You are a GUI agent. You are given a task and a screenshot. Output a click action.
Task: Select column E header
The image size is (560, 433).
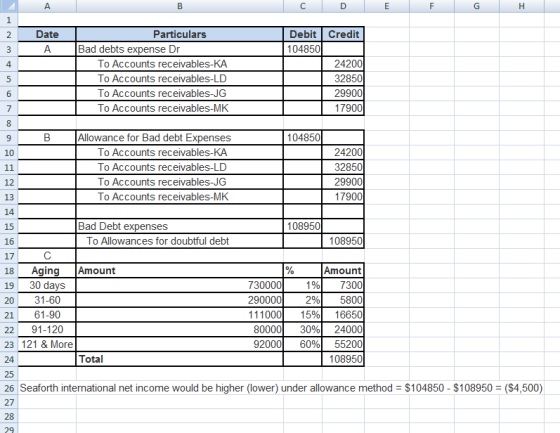tap(387, 6)
